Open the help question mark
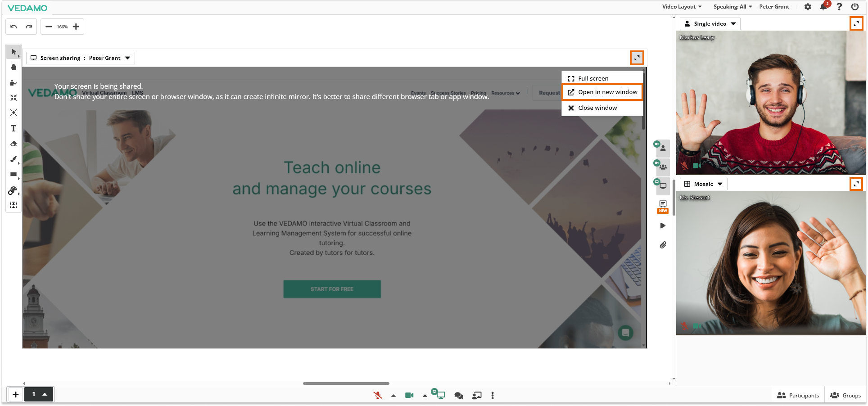Screen dimensions: 868x406 tap(839, 7)
